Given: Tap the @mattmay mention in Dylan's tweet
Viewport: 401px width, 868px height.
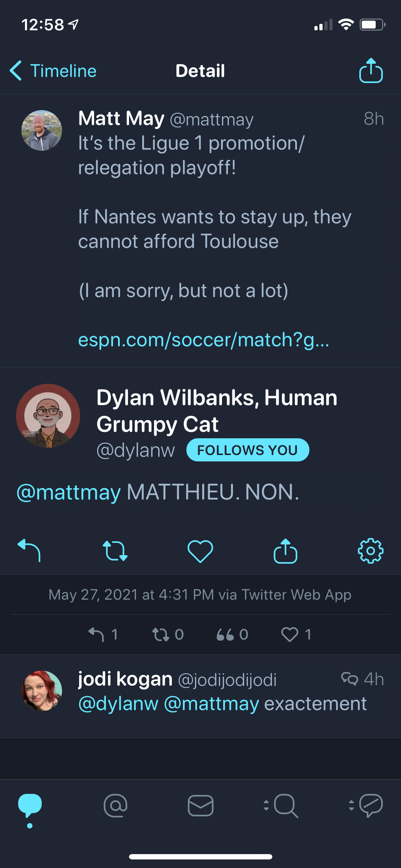Looking at the screenshot, I should (x=69, y=493).
